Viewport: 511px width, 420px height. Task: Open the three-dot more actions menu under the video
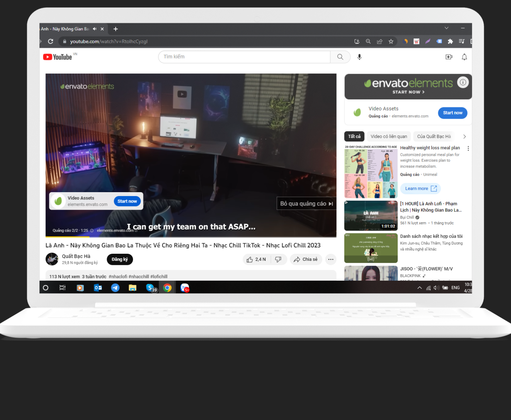tap(331, 259)
